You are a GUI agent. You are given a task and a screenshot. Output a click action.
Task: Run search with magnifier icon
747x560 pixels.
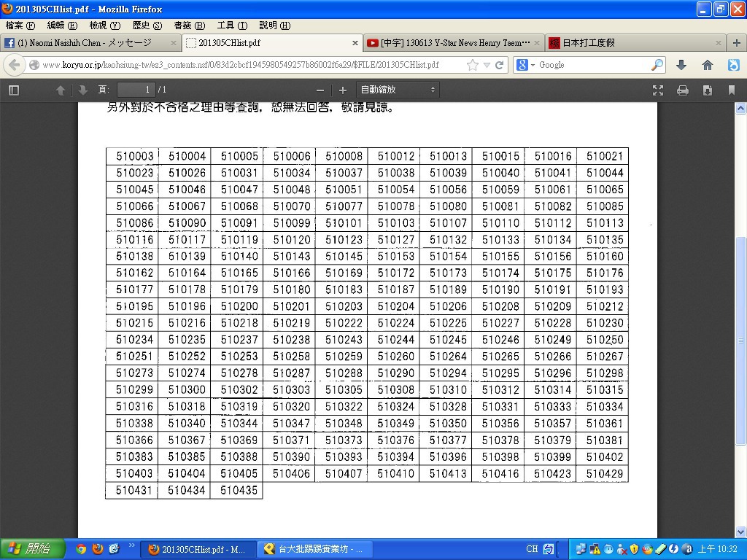point(657,65)
